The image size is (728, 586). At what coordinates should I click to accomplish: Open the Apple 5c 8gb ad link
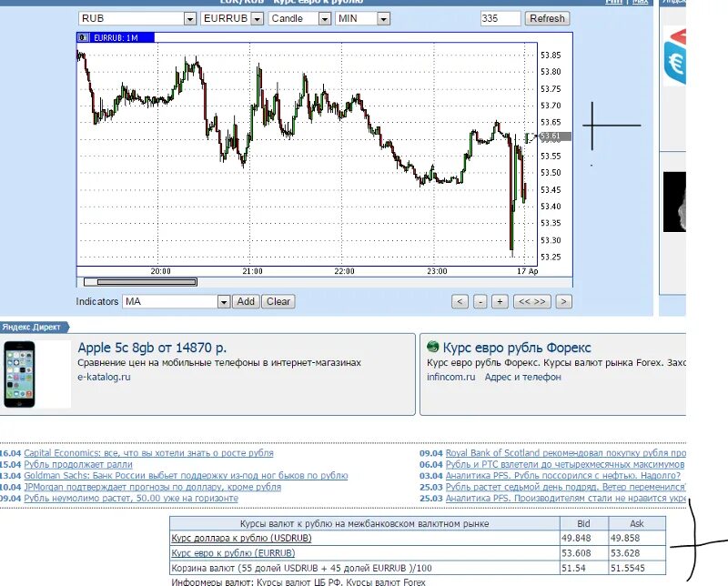(152, 348)
